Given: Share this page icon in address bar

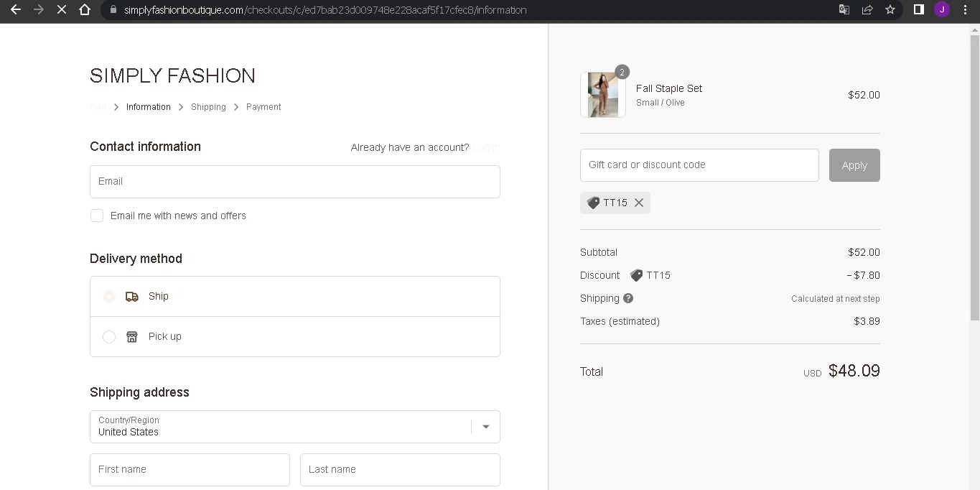Looking at the screenshot, I should click(867, 10).
